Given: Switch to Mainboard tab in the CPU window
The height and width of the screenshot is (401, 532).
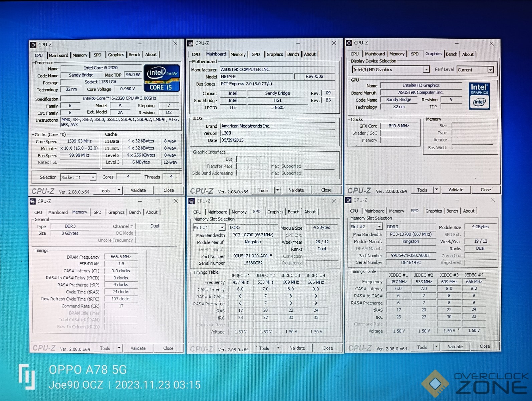Looking at the screenshot, I should click(x=58, y=55).
